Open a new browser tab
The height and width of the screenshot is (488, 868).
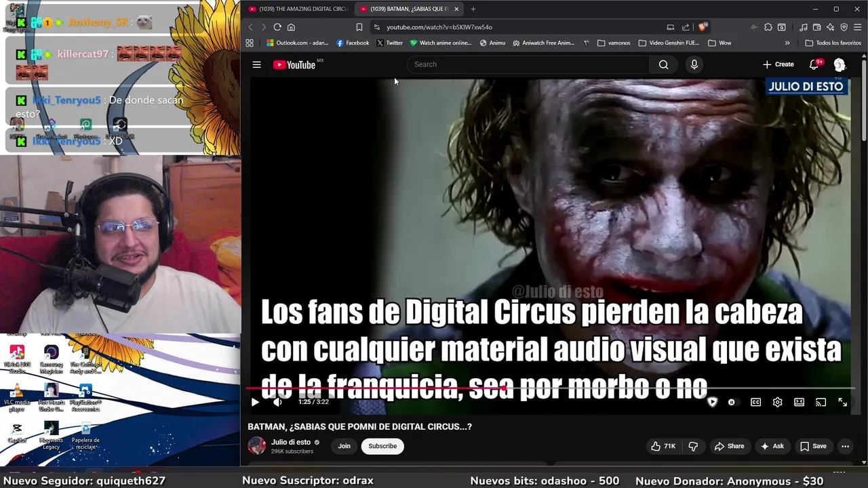[x=473, y=9]
